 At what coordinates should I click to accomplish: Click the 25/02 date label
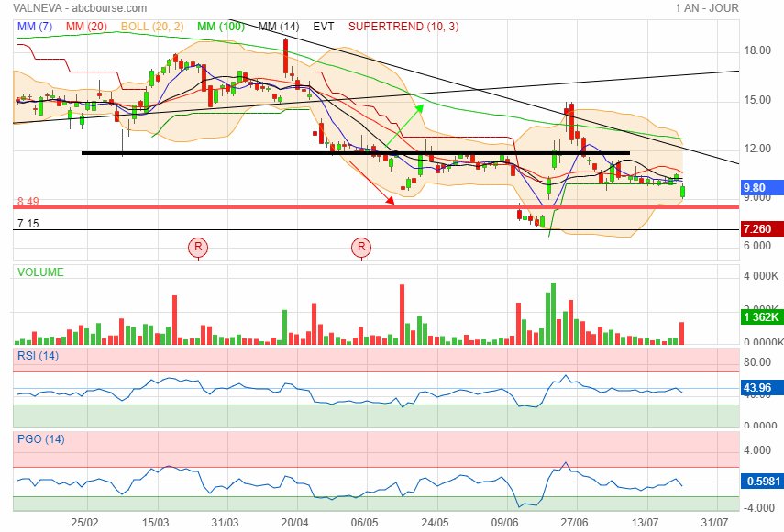pyautogui.click(x=84, y=523)
